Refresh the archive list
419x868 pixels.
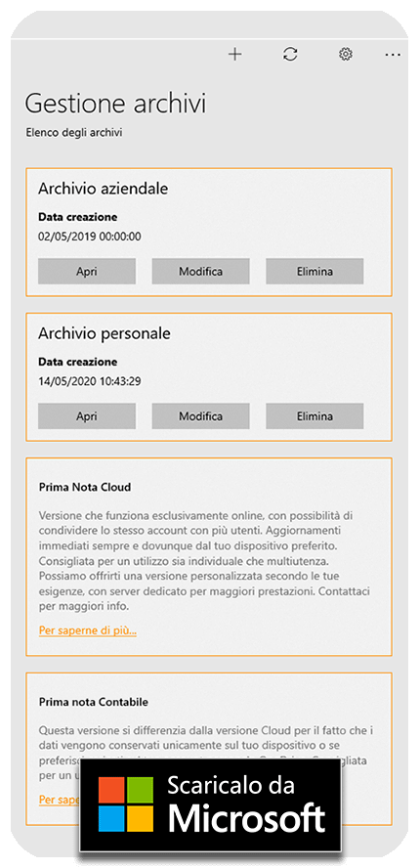290,55
